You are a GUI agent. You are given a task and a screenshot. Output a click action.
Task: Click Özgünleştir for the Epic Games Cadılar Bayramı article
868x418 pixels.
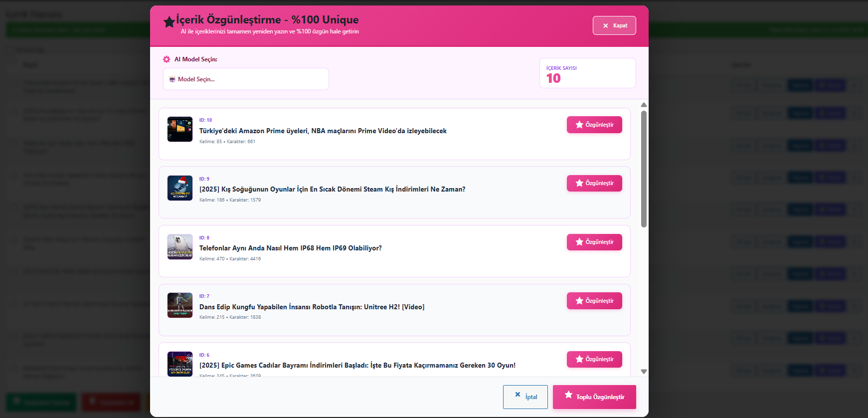coord(594,359)
